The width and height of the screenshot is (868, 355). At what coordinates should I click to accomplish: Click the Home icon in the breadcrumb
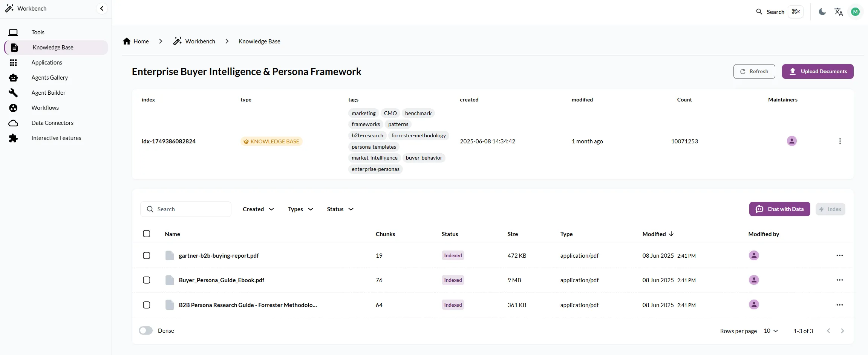pos(127,41)
